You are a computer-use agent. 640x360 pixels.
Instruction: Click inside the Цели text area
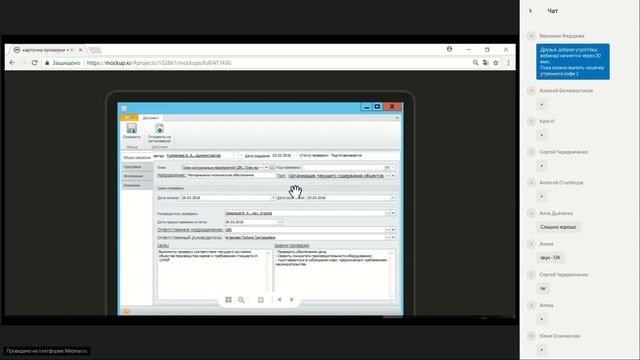(212, 275)
